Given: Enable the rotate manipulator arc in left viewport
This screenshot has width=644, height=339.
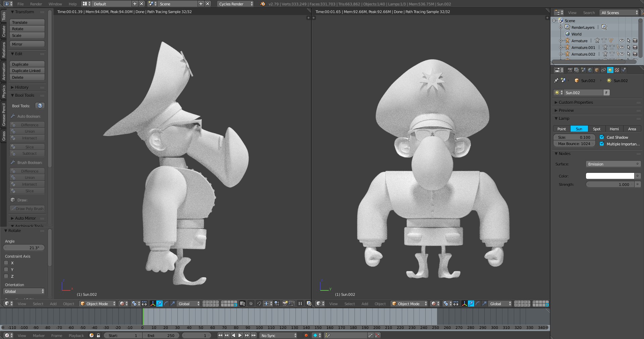Looking at the screenshot, I should tap(166, 303).
